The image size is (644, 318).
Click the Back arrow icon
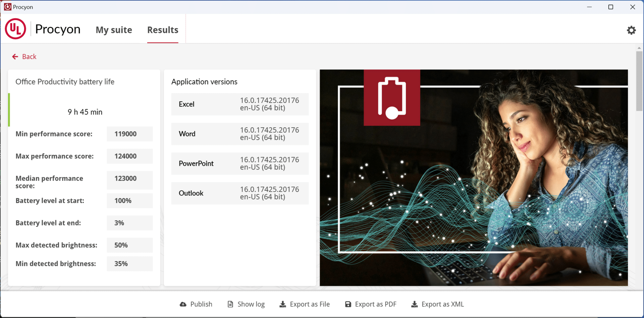coord(15,57)
